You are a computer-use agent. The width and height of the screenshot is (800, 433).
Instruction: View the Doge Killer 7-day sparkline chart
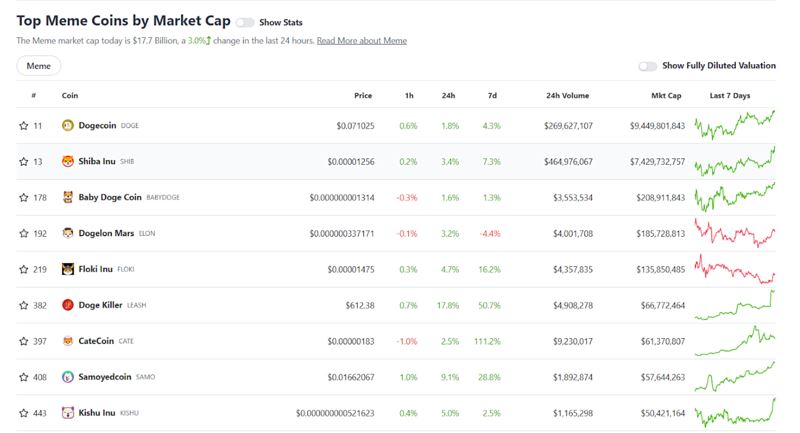click(x=735, y=305)
